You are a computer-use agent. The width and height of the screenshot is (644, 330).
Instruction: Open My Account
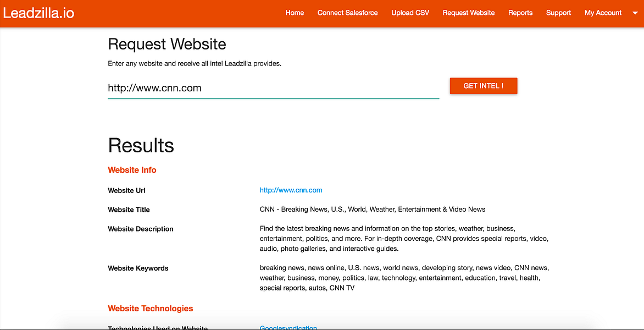[603, 13]
